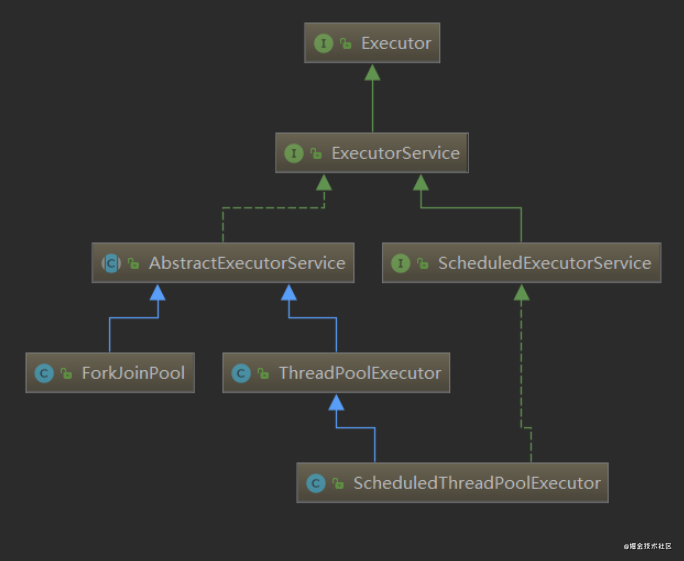Click the abstract class icon of AbstractExecutorService
This screenshot has width=684, height=561.
pyautogui.click(x=111, y=263)
